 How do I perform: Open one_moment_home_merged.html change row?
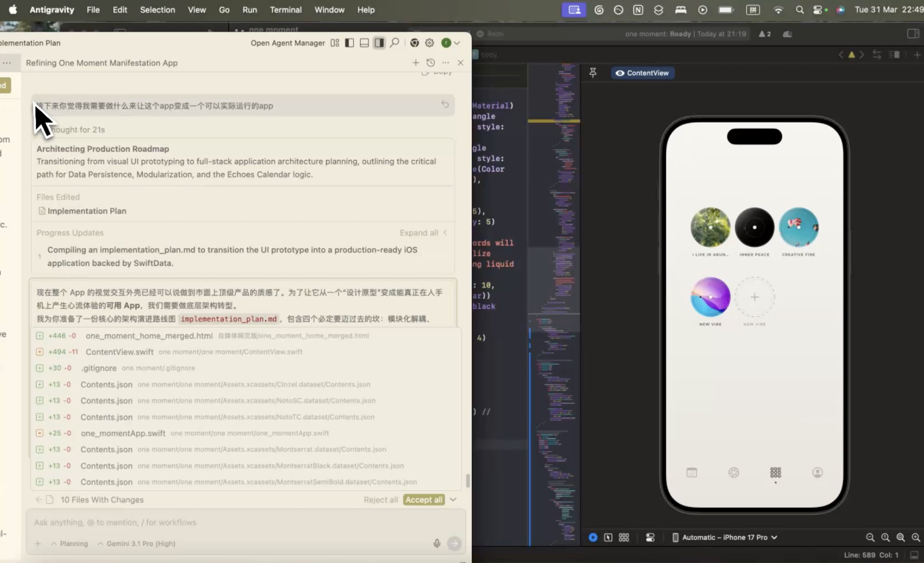(245, 336)
